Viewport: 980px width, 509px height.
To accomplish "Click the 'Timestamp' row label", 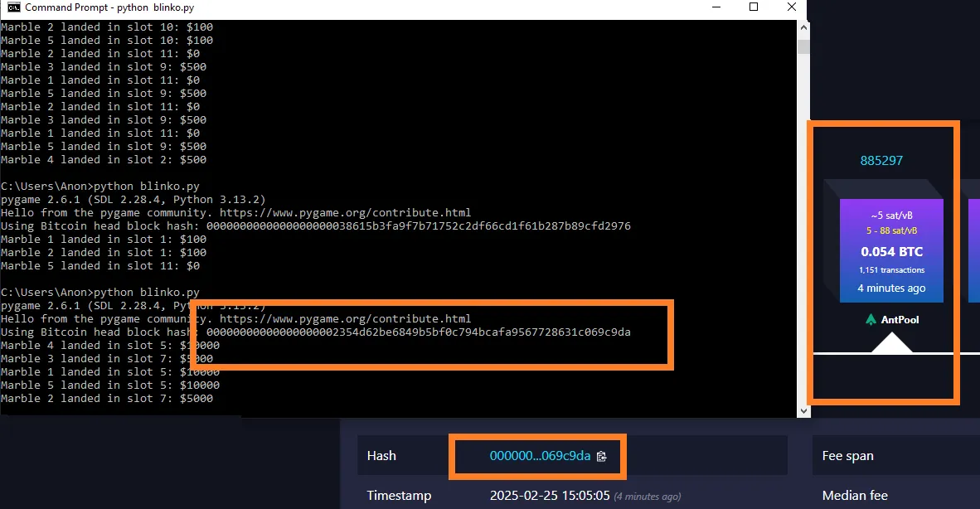I will coord(399,495).
